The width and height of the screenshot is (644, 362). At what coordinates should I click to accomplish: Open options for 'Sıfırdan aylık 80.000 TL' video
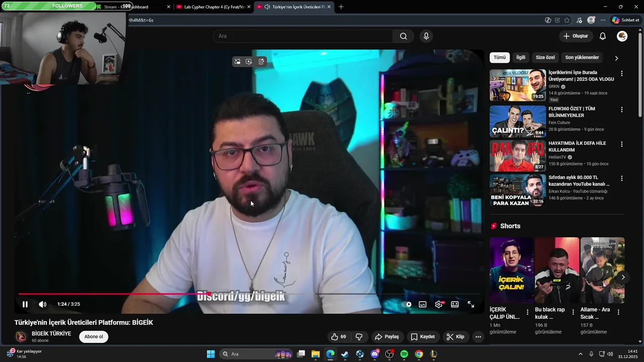point(622,178)
